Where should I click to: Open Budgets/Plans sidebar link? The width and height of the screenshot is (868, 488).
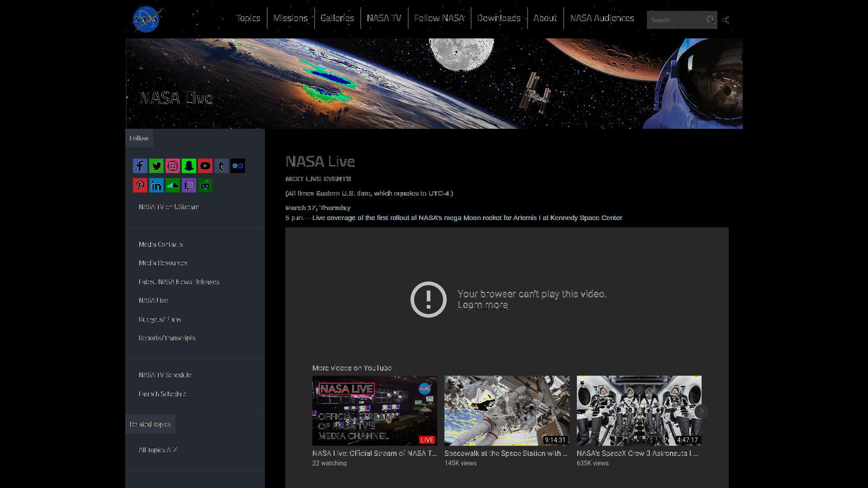pyautogui.click(x=160, y=319)
